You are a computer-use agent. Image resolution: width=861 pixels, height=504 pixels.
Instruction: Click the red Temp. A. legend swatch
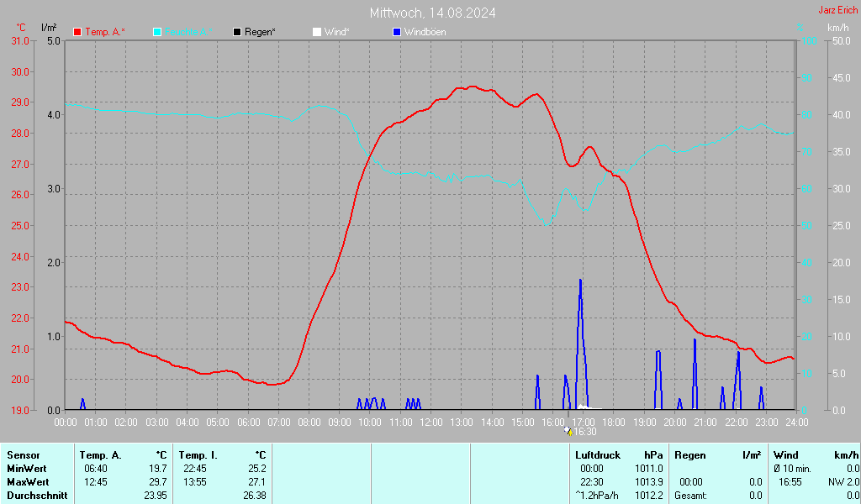click(77, 32)
